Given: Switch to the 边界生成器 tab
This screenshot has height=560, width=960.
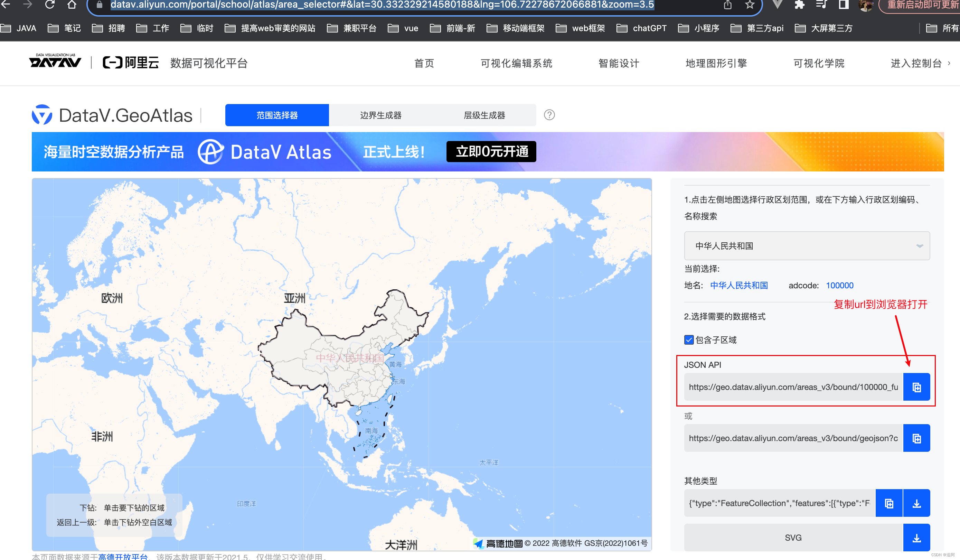Looking at the screenshot, I should [x=380, y=115].
